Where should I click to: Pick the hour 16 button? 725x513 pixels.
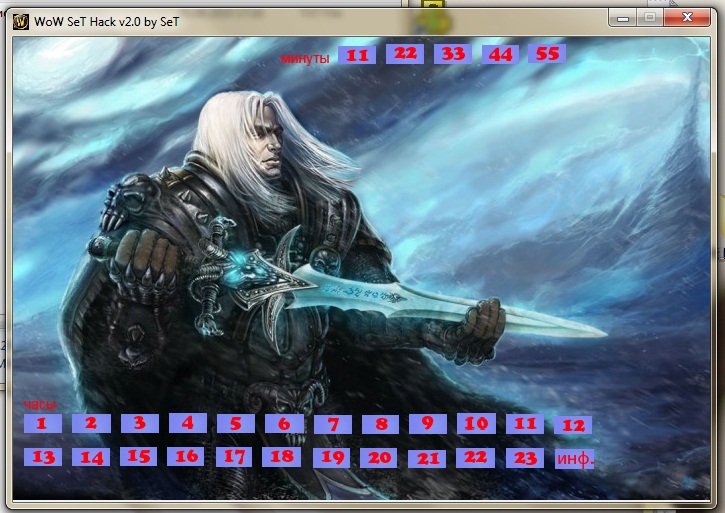point(186,456)
